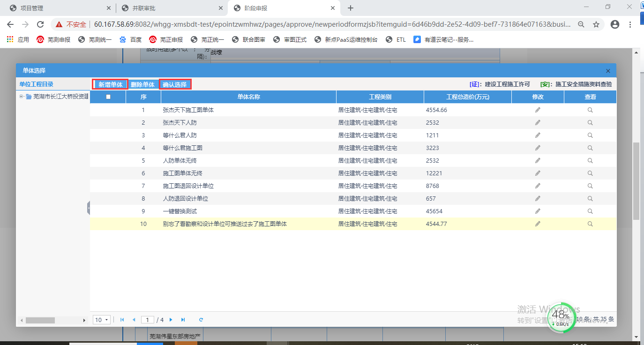Switch to the 并联审批 browser tab
644x345 pixels.
(x=171, y=8)
